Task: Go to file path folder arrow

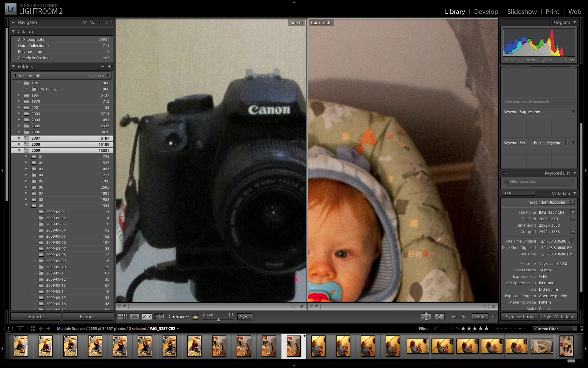Action: click(x=572, y=219)
